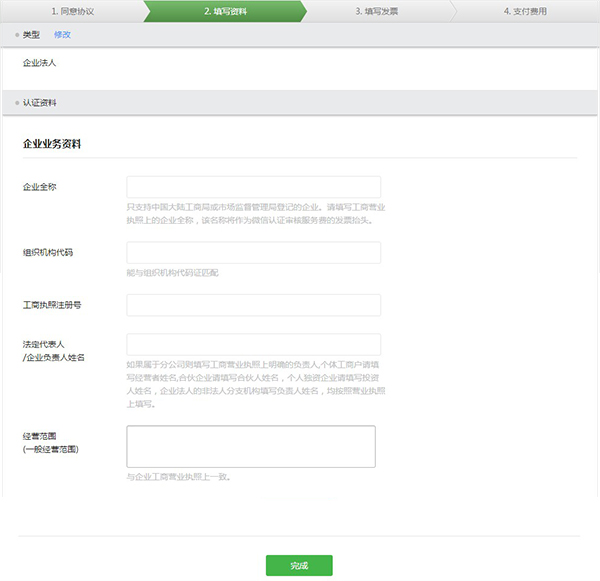
Task: Click into the 工商执照注册号 field
Action: click(x=253, y=305)
